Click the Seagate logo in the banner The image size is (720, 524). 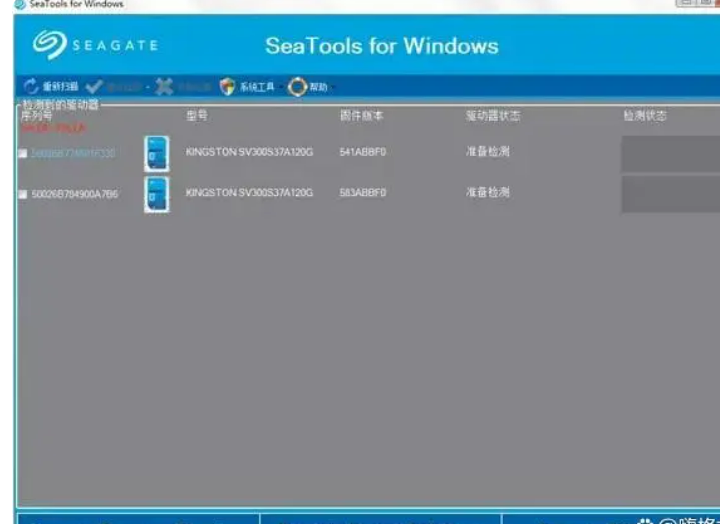97,46
